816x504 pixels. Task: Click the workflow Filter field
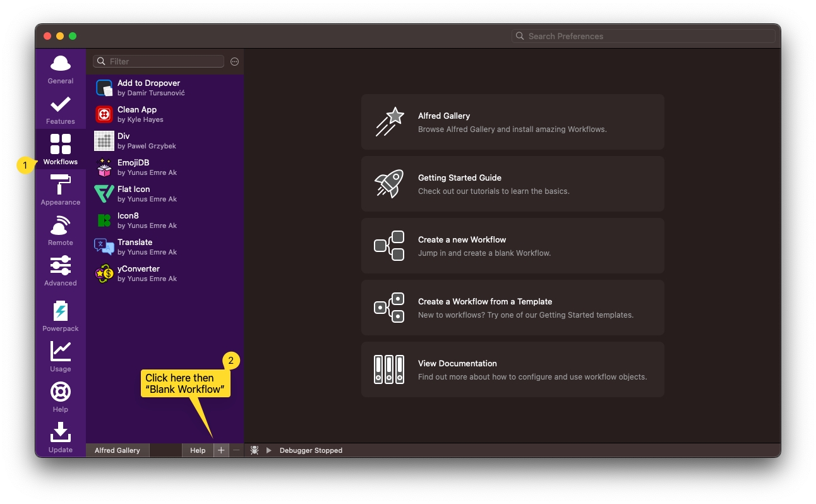[164, 61]
